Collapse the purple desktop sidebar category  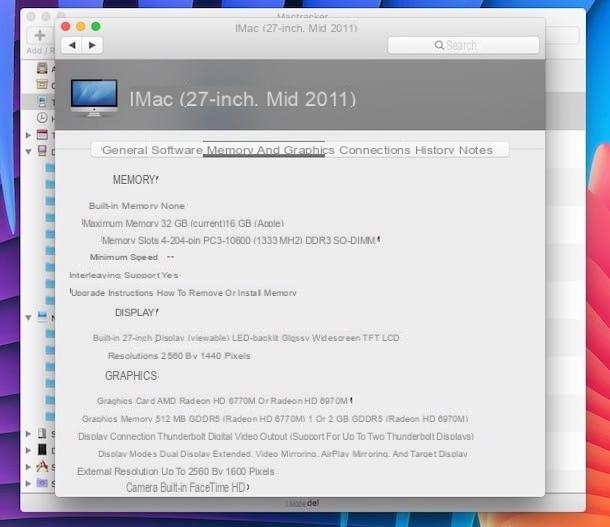28,152
